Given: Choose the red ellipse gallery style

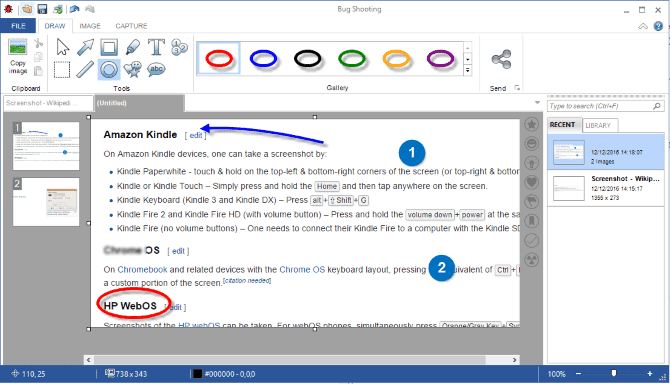Looking at the screenshot, I should 219,59.
